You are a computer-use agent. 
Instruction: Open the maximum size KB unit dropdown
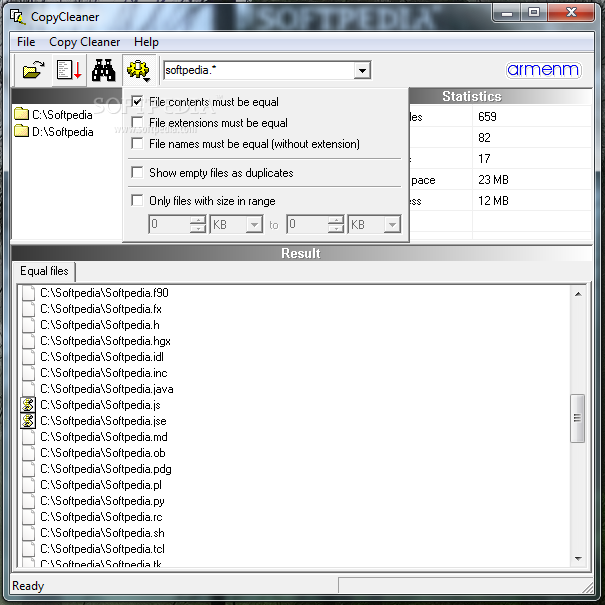(x=392, y=225)
